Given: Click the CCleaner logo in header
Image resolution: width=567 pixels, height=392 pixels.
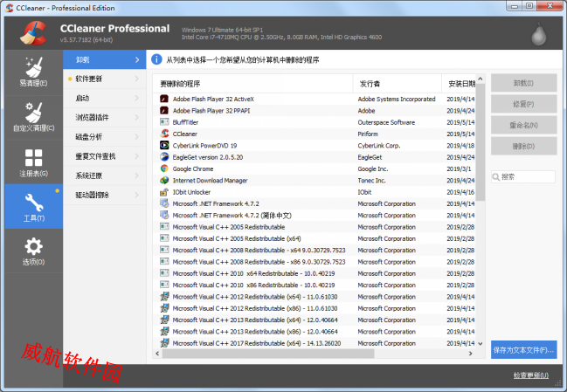Looking at the screenshot, I should pyautogui.click(x=33, y=33).
